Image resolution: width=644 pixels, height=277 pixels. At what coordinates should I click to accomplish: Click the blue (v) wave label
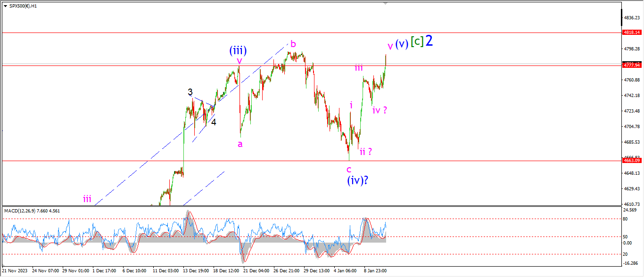click(402, 43)
